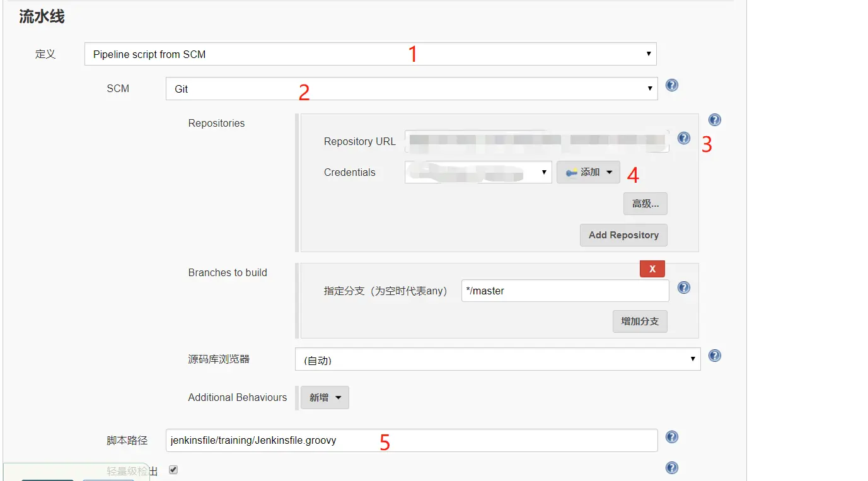868x481 pixels.
Task: Open the 源码库浏览器 (自动) dropdown
Action: point(498,359)
